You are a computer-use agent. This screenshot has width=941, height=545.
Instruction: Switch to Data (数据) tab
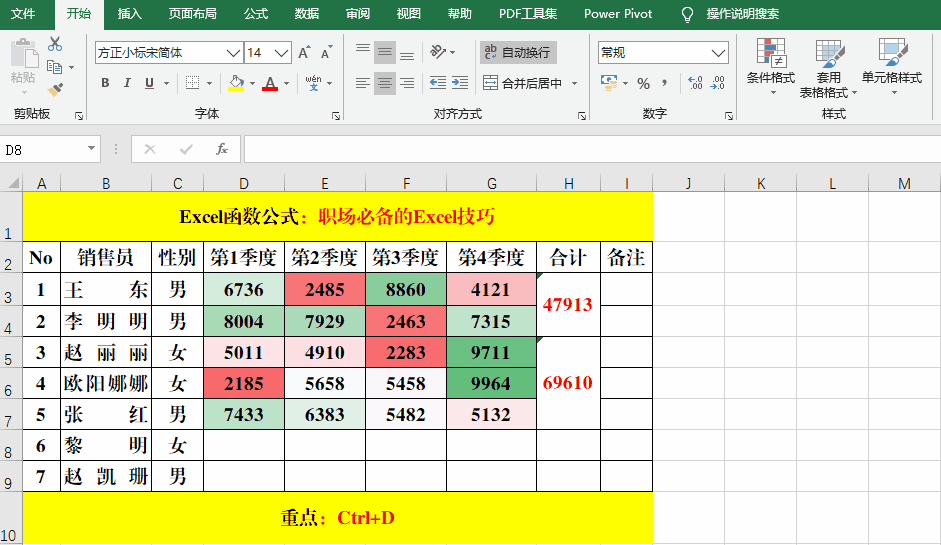point(307,14)
